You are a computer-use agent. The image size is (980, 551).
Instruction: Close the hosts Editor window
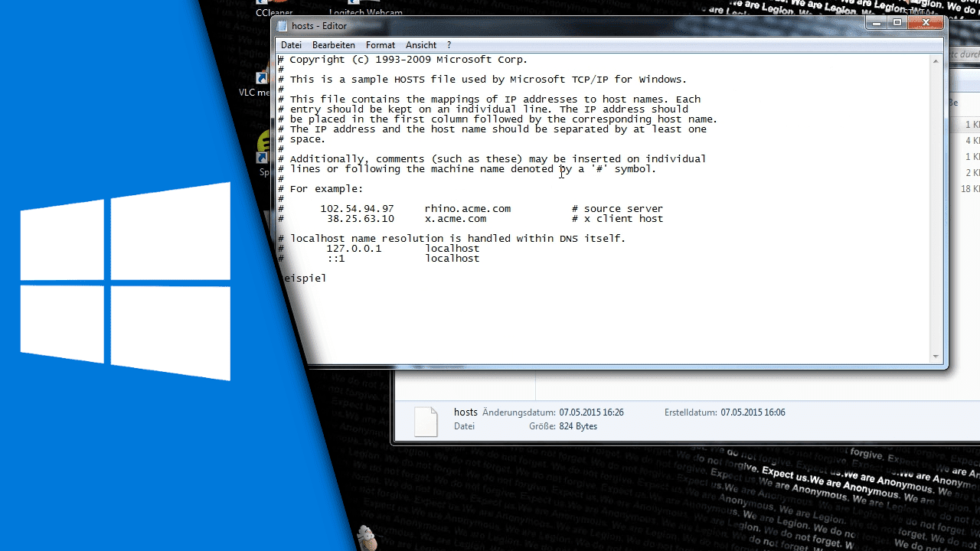[x=925, y=24]
